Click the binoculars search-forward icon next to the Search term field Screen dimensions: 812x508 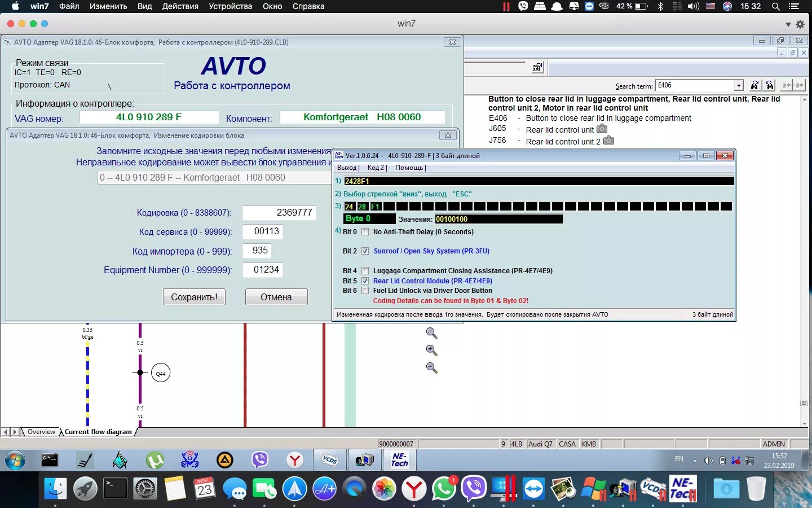point(754,85)
